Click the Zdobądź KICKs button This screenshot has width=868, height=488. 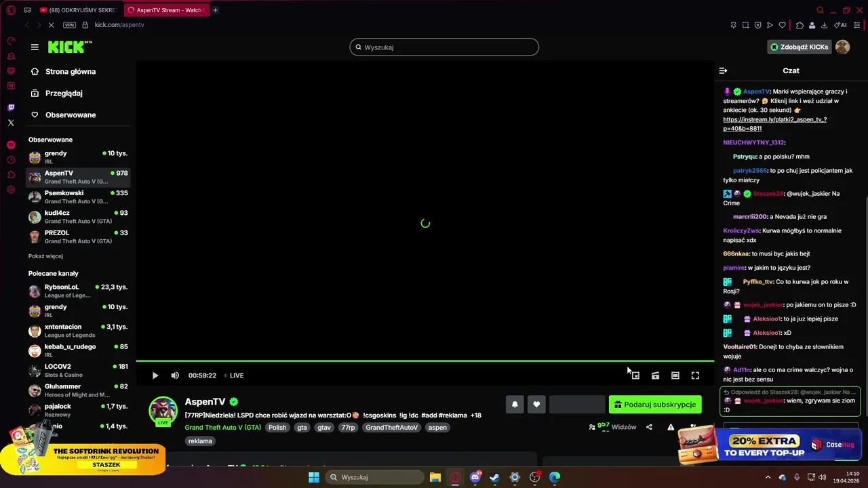[799, 47]
